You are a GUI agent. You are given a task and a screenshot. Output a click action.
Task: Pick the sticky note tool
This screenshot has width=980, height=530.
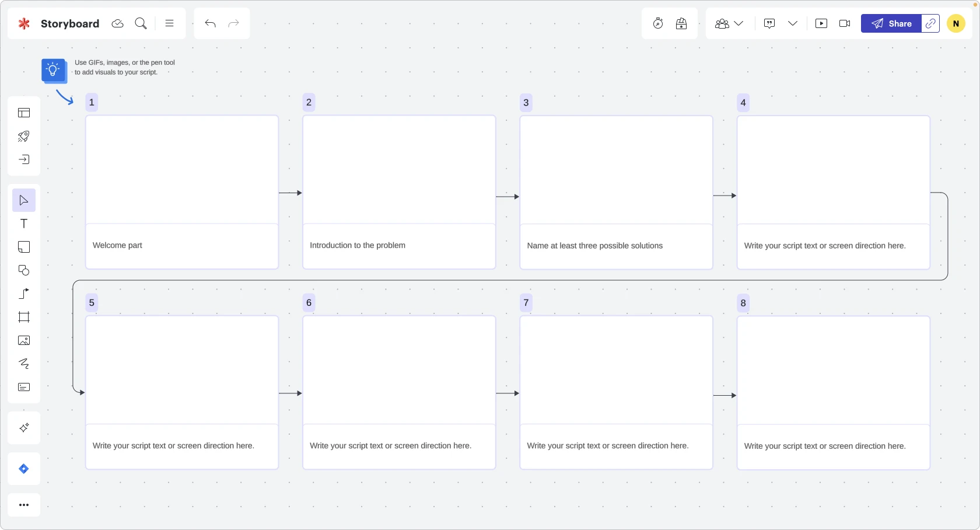tap(24, 247)
